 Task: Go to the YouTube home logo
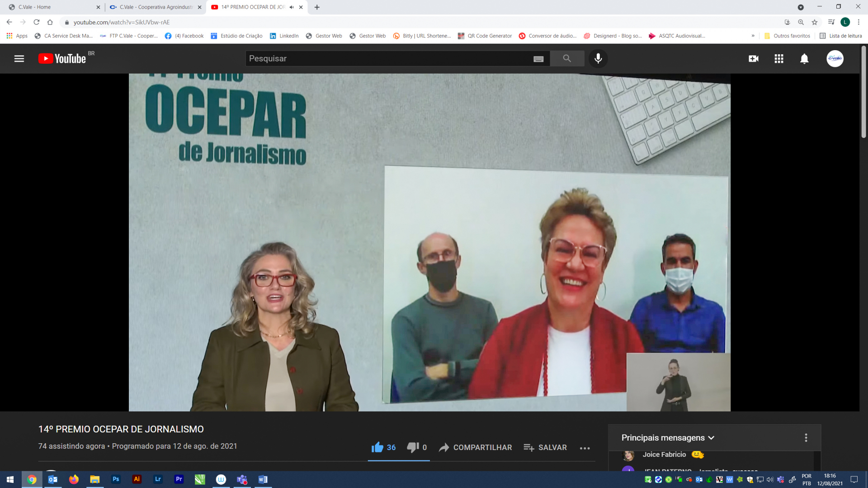(62, 59)
